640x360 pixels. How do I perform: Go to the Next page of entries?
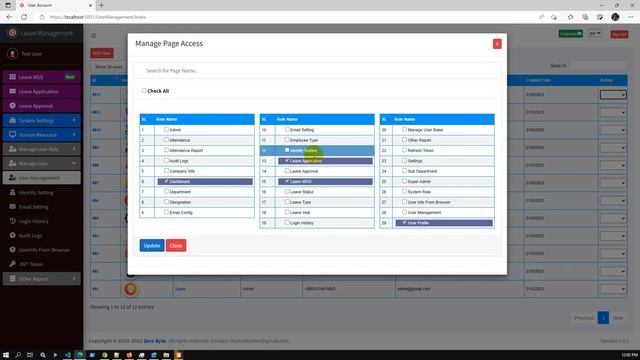click(x=618, y=318)
